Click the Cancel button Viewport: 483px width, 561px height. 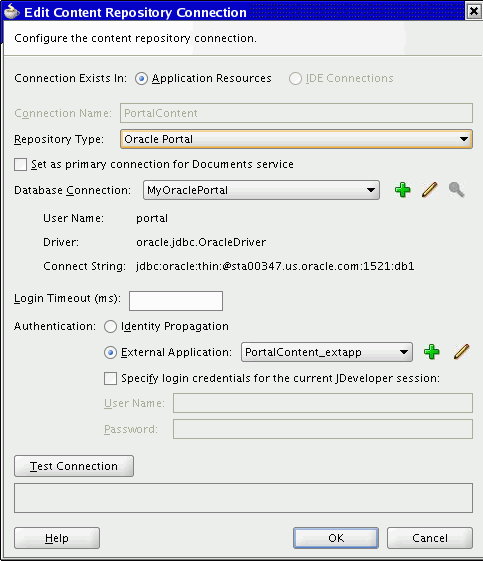click(430, 538)
